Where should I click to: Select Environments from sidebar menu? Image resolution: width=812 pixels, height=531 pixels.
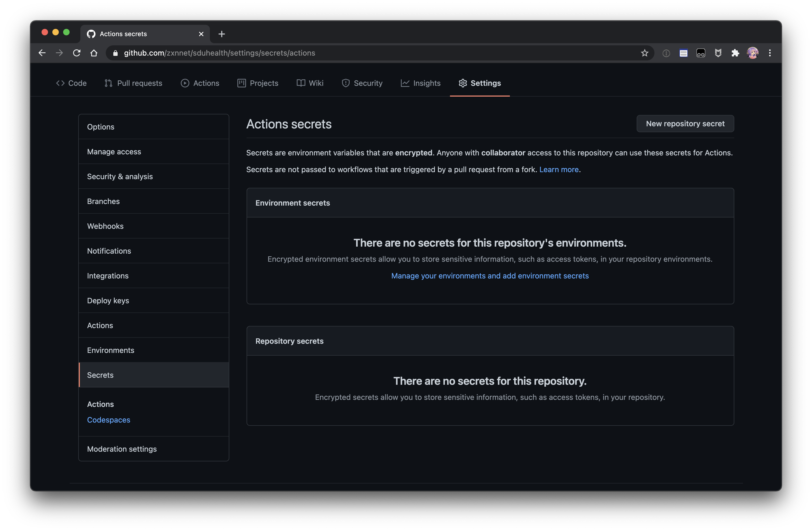[111, 350]
